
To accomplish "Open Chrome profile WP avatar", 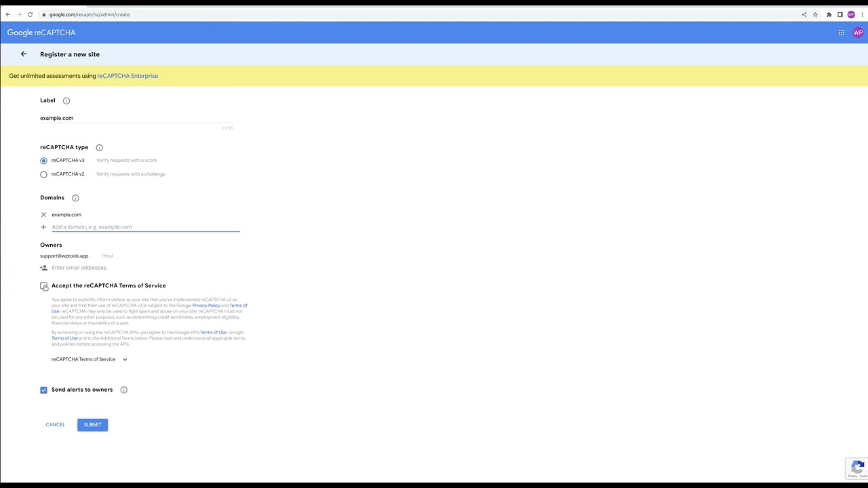I will click(x=851, y=14).
